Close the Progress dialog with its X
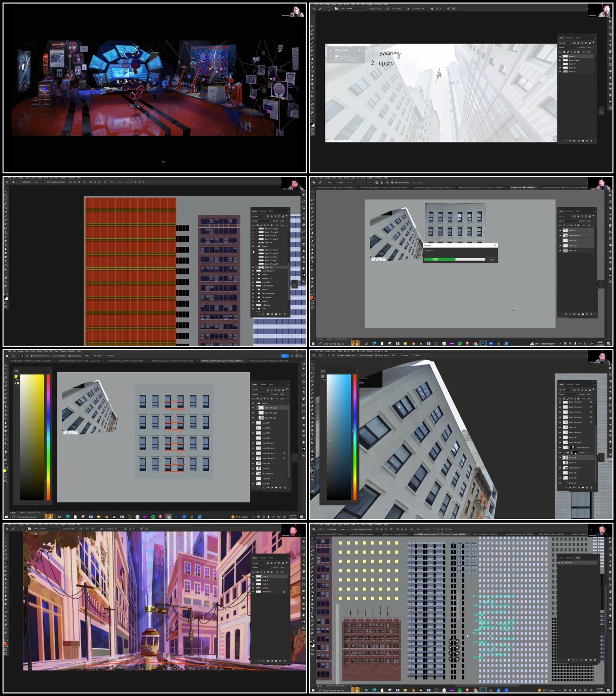616x696 pixels. coord(495,245)
